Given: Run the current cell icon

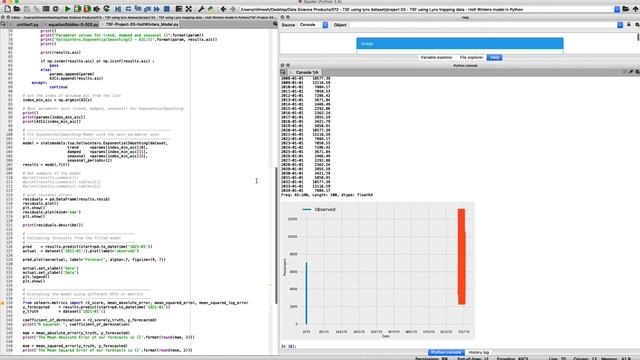Looking at the screenshot, I should point(77,9).
